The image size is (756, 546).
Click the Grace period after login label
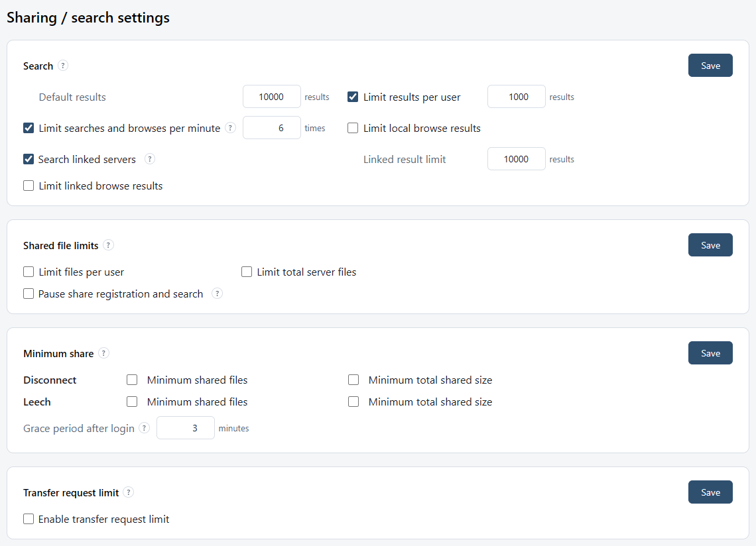pyautogui.click(x=79, y=429)
